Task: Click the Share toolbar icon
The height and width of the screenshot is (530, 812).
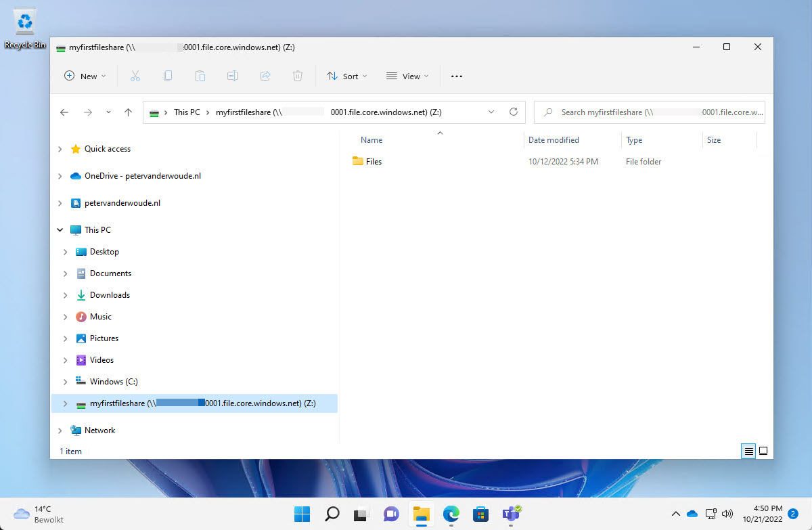Action: pyautogui.click(x=265, y=76)
